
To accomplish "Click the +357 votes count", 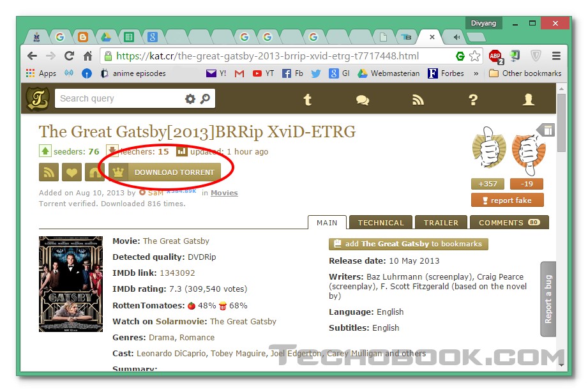I will coord(488,184).
